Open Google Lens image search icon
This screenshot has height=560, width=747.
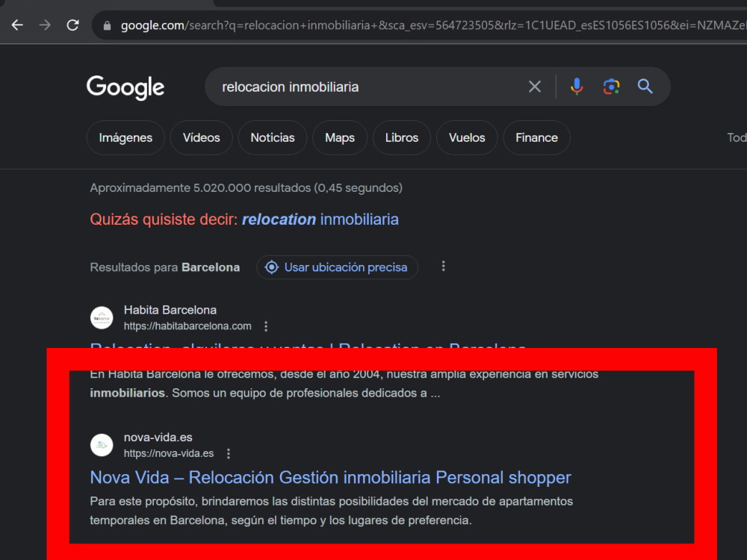[611, 87]
